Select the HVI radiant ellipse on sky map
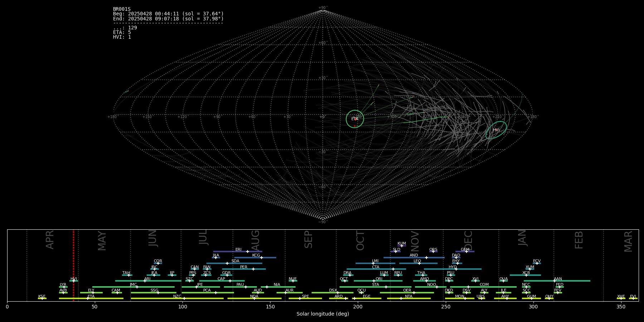The image size is (644, 322). coord(496,130)
